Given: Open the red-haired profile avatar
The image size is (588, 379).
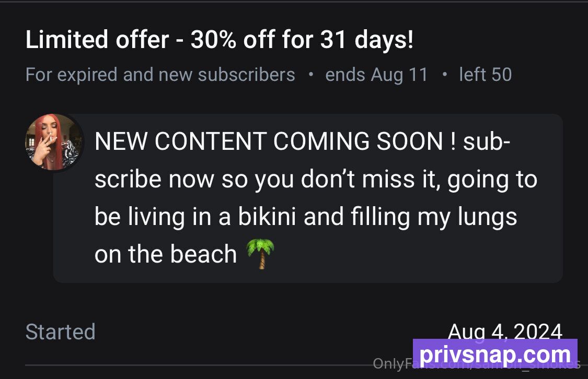Looking at the screenshot, I should tap(54, 143).
